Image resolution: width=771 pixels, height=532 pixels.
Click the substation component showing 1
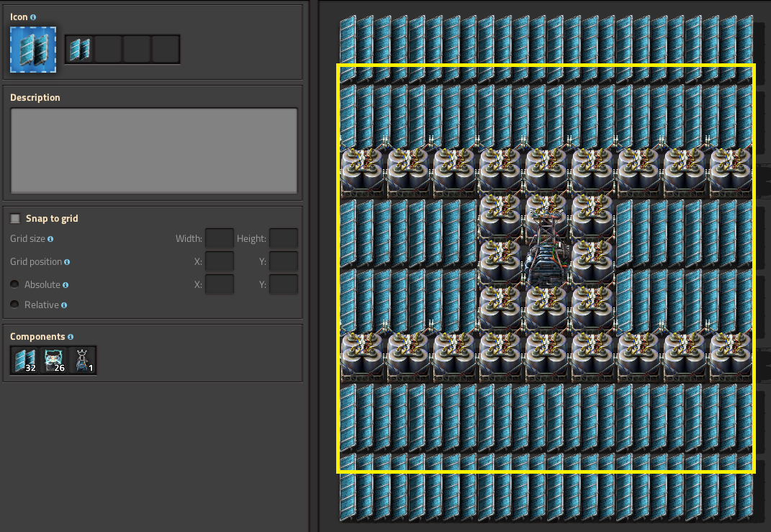click(x=82, y=361)
